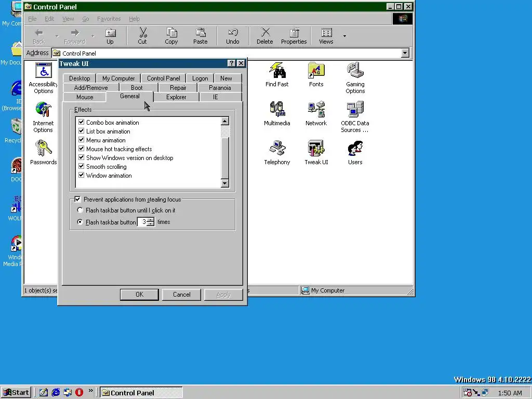Click the Address bar Control Panel field
Screen dimensions: 532x399
(227, 53)
